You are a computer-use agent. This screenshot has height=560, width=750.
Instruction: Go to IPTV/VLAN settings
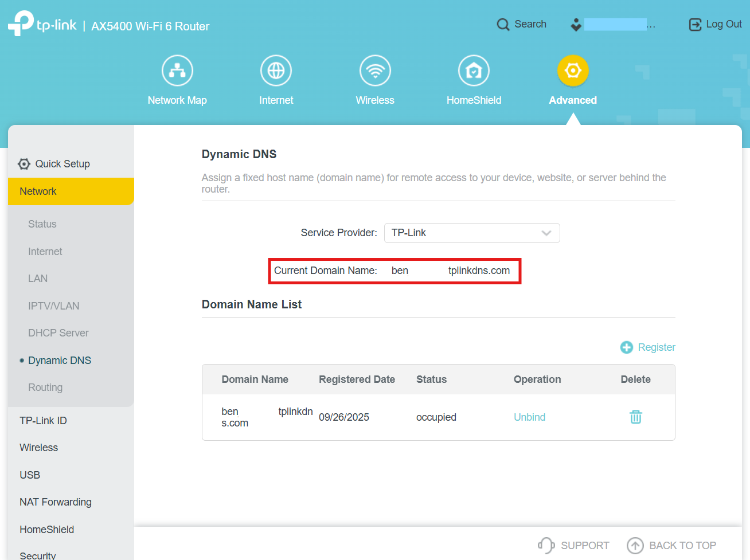tap(53, 306)
